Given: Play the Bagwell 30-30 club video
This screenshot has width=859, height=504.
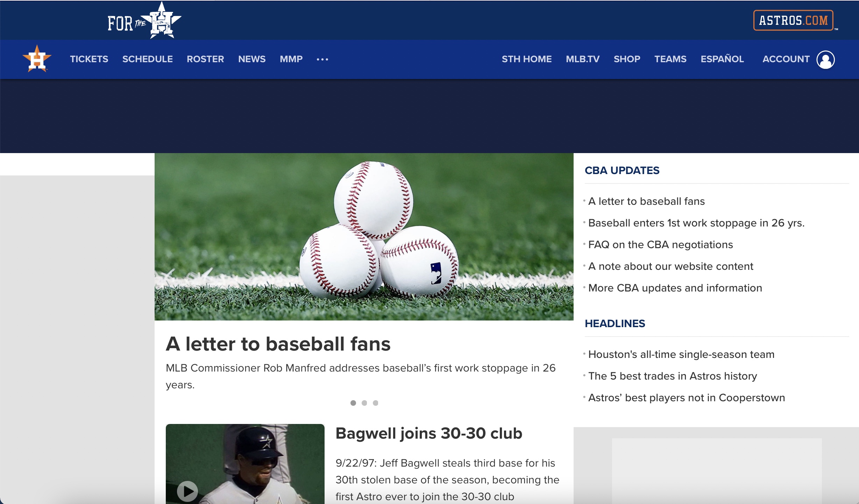Looking at the screenshot, I should tap(187, 491).
